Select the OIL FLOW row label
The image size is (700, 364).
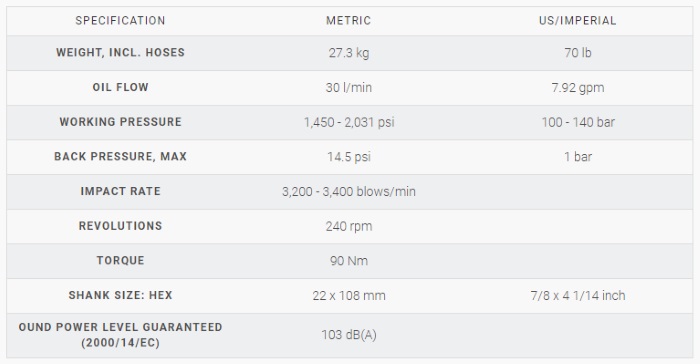pos(120,87)
